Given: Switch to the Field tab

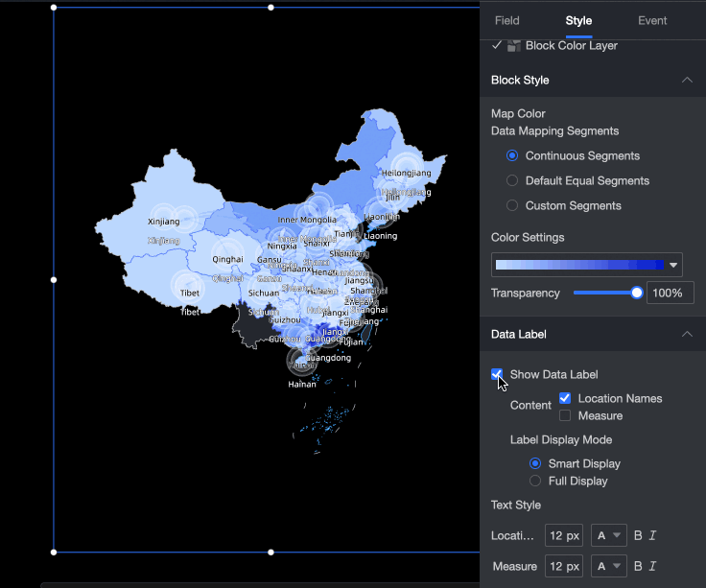Looking at the screenshot, I should [x=507, y=21].
